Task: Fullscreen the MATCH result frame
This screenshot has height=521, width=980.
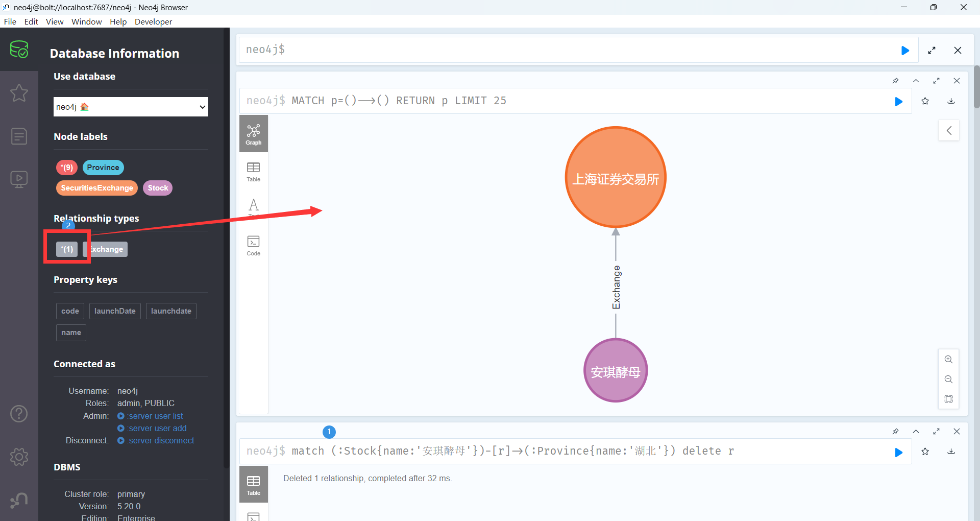Action: (x=936, y=81)
